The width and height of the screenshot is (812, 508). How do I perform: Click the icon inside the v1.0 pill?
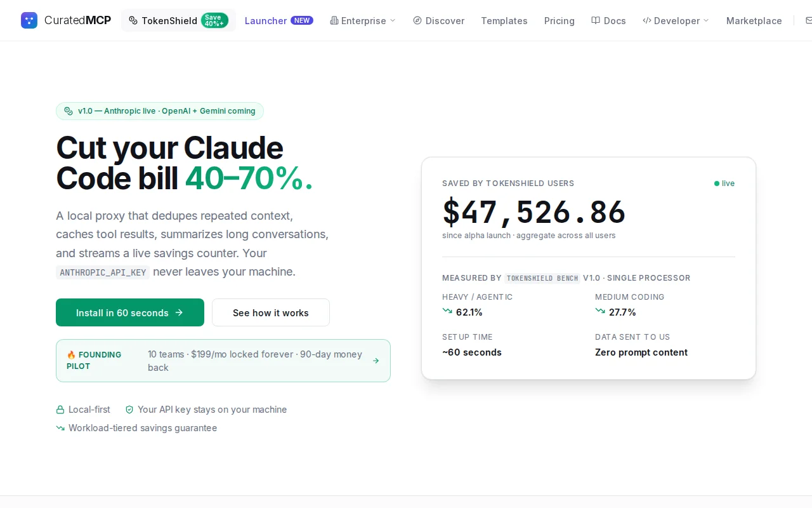(x=69, y=111)
